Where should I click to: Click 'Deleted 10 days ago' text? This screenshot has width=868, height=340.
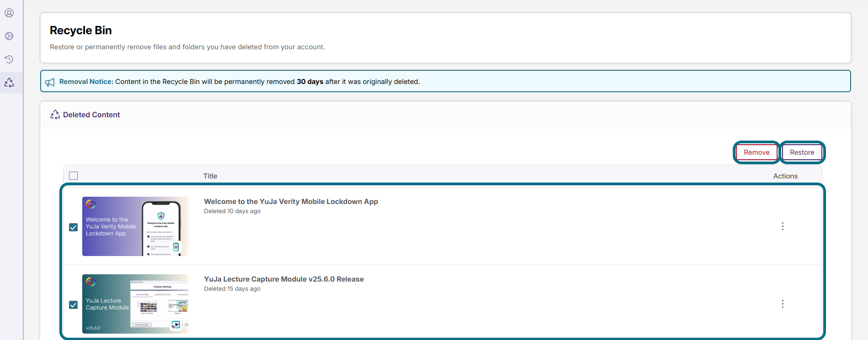click(232, 211)
